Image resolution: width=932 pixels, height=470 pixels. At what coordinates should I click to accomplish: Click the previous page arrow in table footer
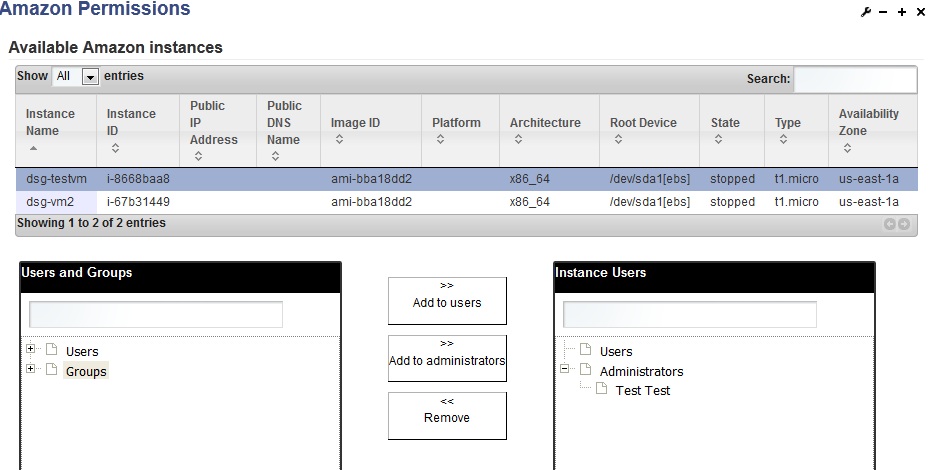(890, 224)
